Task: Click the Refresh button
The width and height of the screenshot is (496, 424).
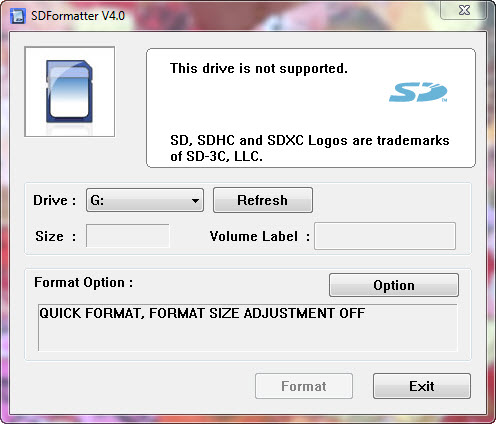Action: point(263,200)
